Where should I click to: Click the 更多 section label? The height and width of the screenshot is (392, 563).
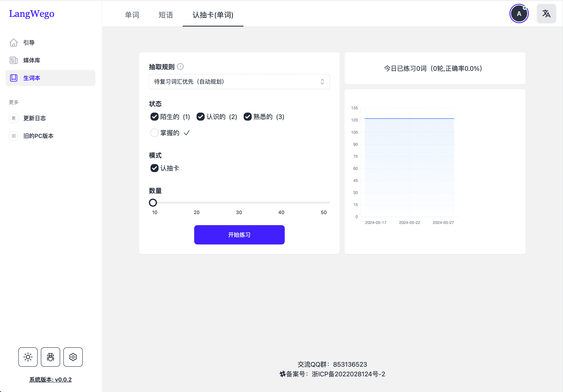coord(14,102)
